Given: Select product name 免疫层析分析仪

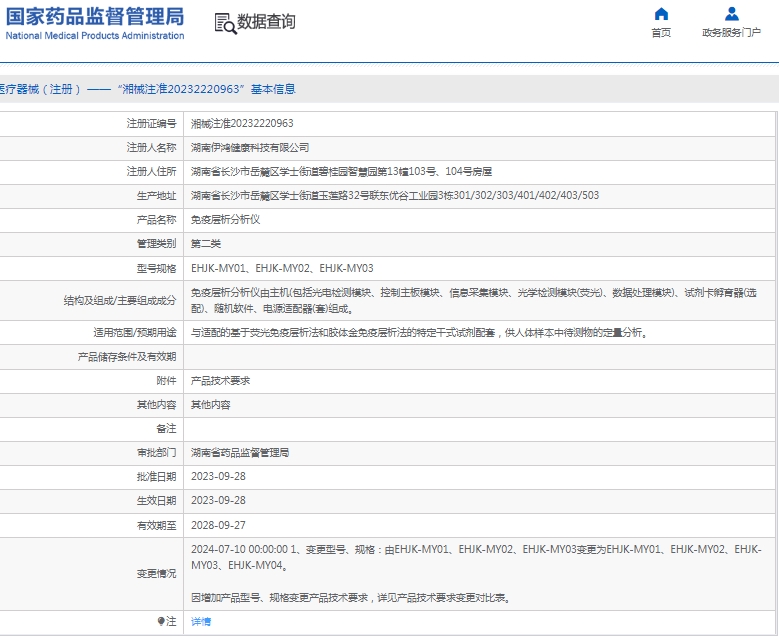Looking at the screenshot, I should pos(226,220).
